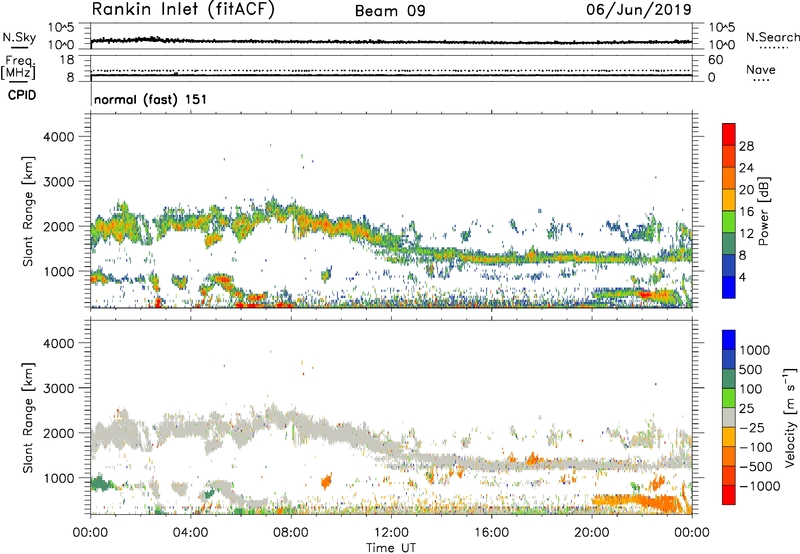Click the '16:00' time axis label
Screen dimensions: 800x554
tap(491, 533)
